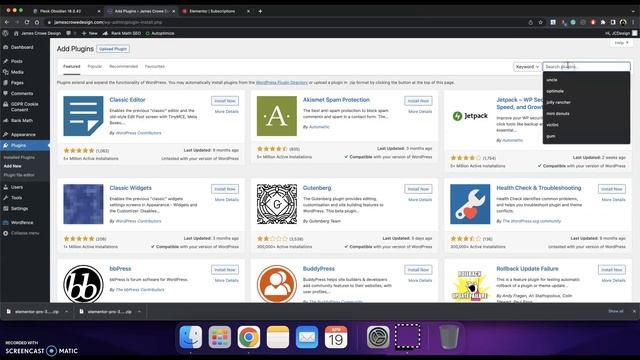The image size is (640, 360).
Task: Close the downloads bar with the X
Action: [x=634, y=311]
